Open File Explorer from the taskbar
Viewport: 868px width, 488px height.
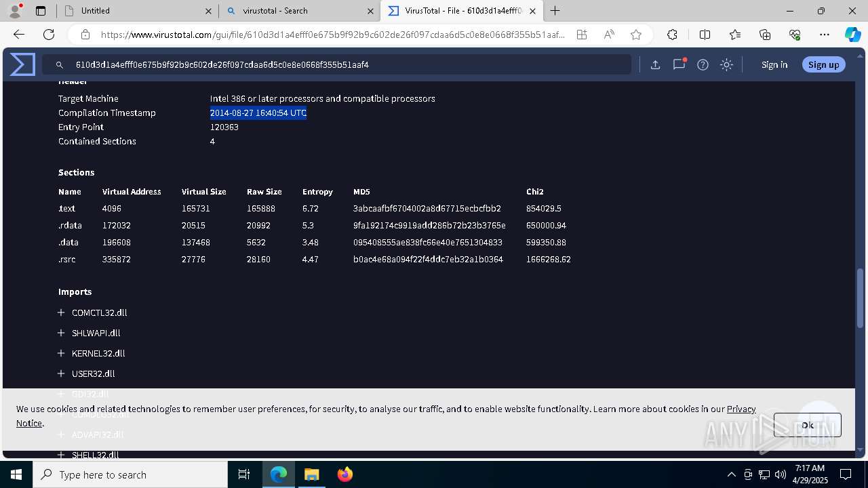point(311,474)
